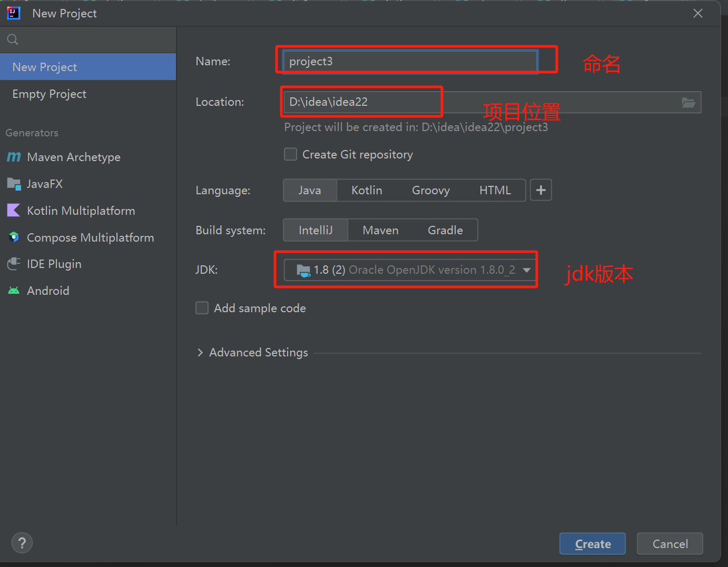Select the Compose Multiplatform generator
This screenshot has height=567, width=728.
(90, 237)
